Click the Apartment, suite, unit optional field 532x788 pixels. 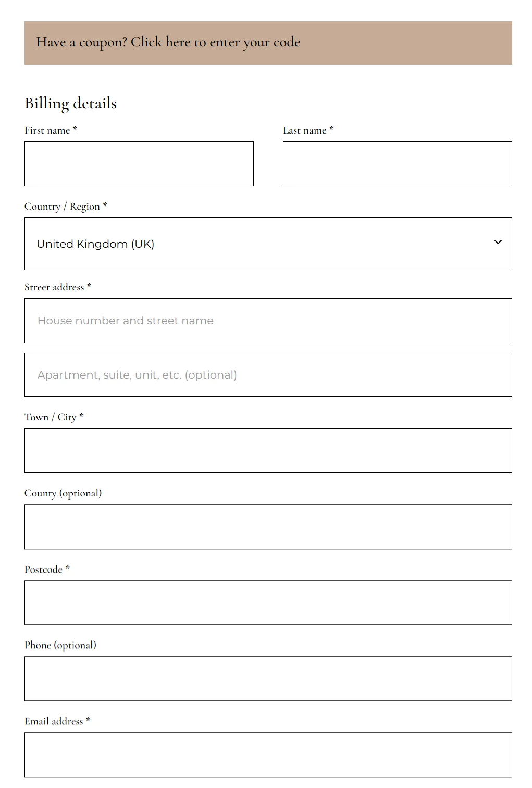[x=268, y=375]
